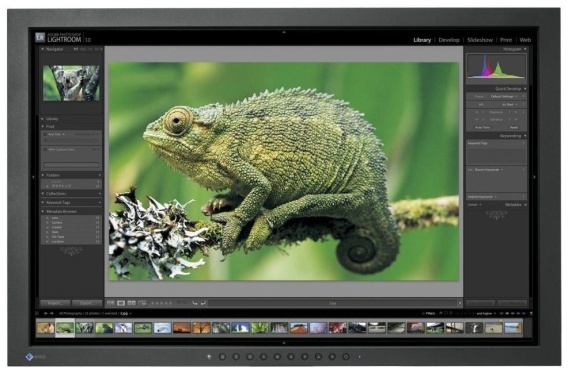Switch to Grid view in the toolbar
The image size is (568, 381).
(x=110, y=303)
